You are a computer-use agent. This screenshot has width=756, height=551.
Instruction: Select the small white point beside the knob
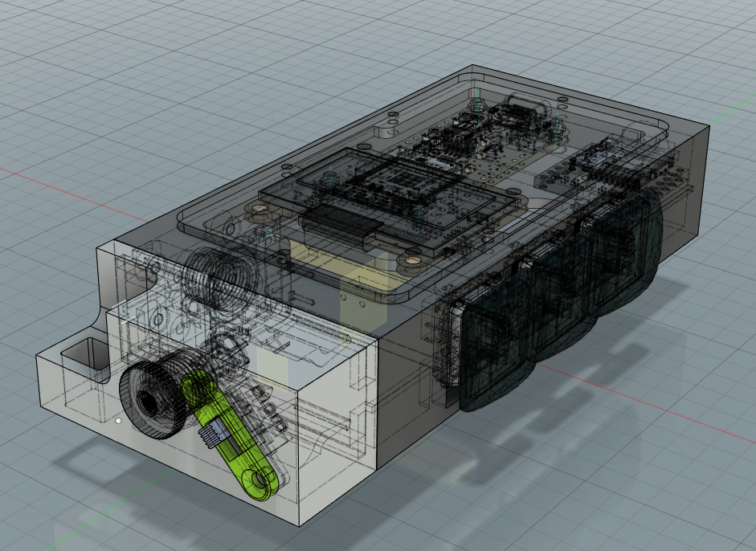(x=119, y=421)
